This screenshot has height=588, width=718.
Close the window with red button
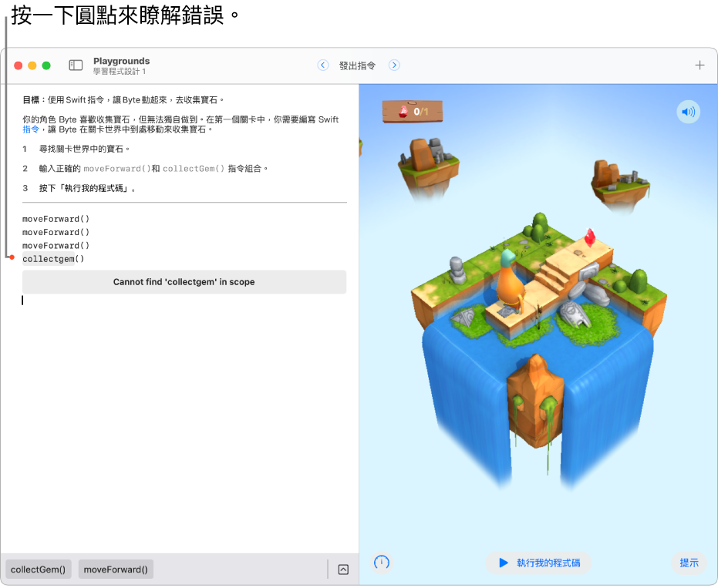(x=19, y=66)
